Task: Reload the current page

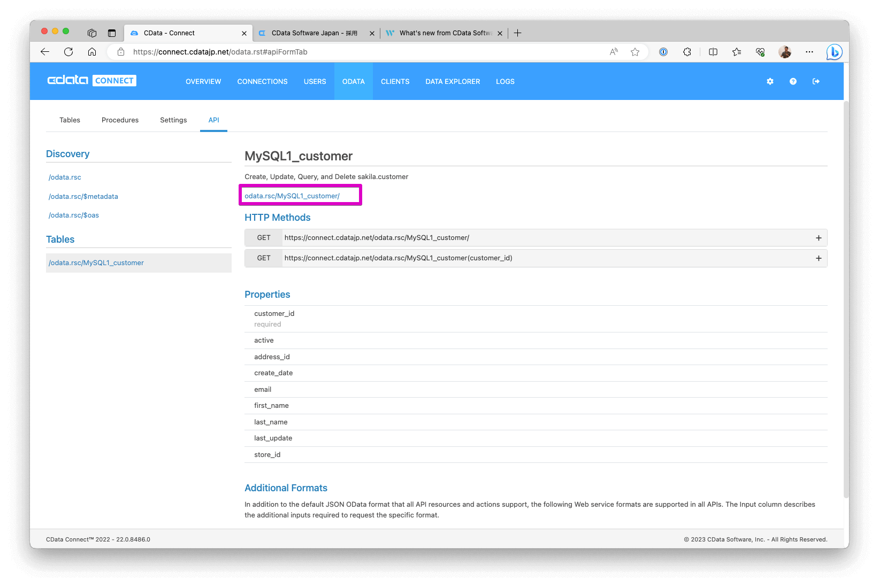Action: (68, 52)
